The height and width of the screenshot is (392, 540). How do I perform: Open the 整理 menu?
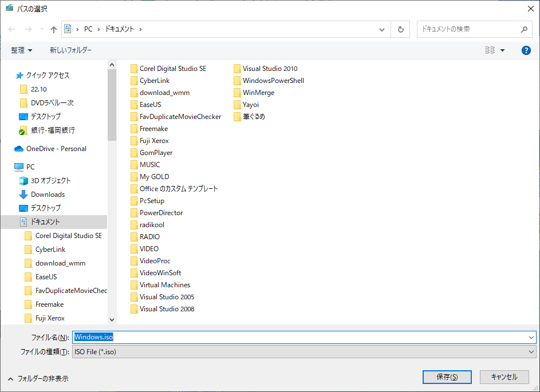point(21,50)
